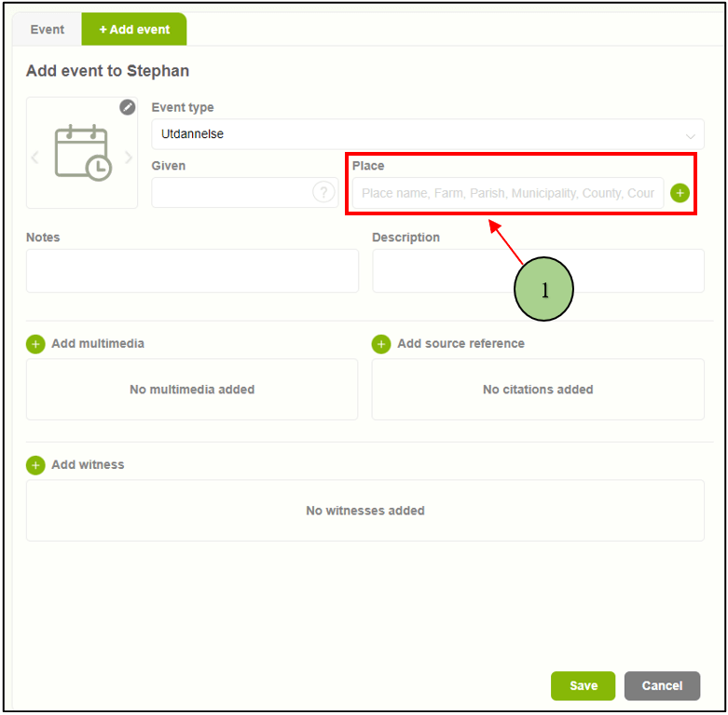Select the + Add event tab
Image resolution: width=728 pixels, height=715 pixels.
click(134, 30)
